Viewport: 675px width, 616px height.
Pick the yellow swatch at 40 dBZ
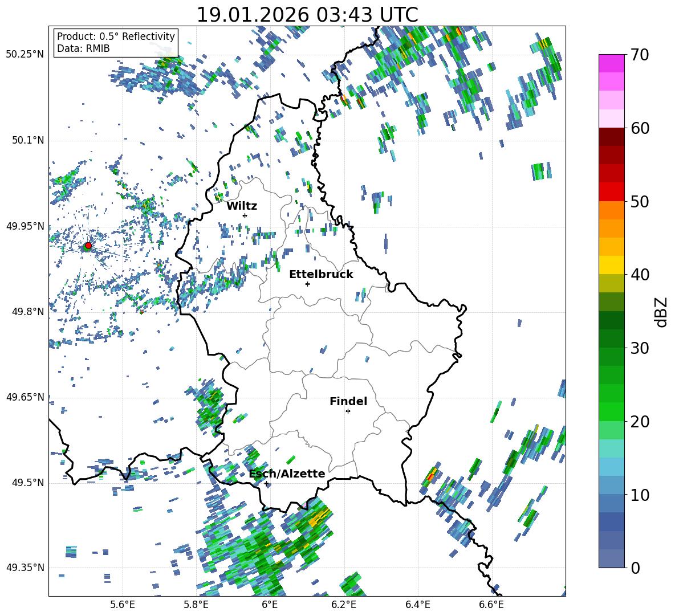(612, 265)
